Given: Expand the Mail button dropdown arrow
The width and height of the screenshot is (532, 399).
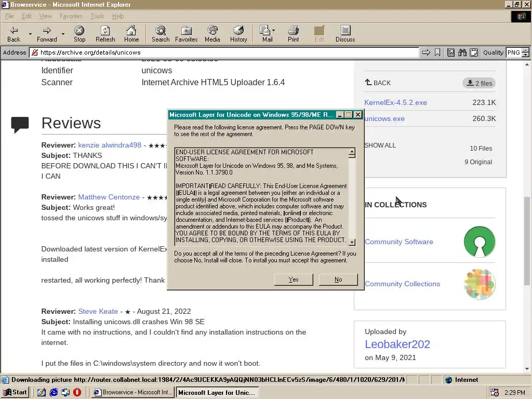Looking at the screenshot, I should 274,30.
